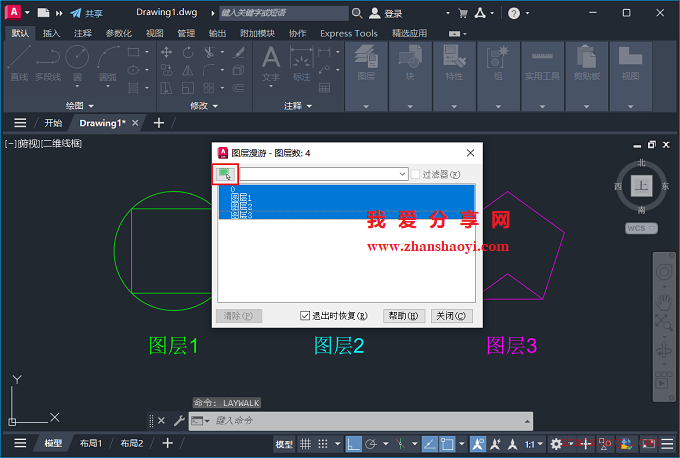This screenshot has width=680, height=458.
Task: Toggle polar tracking in status bar
Action: (371, 444)
